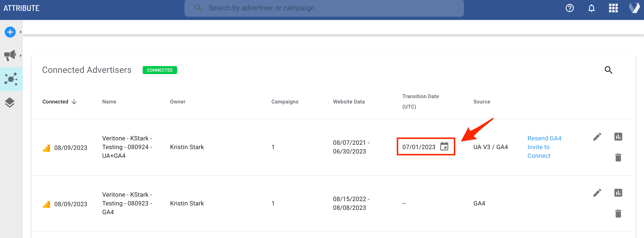Screen dimensions: 644x238
Task: Delete the 080923 GA4 advertiser row
Action: [x=618, y=213]
